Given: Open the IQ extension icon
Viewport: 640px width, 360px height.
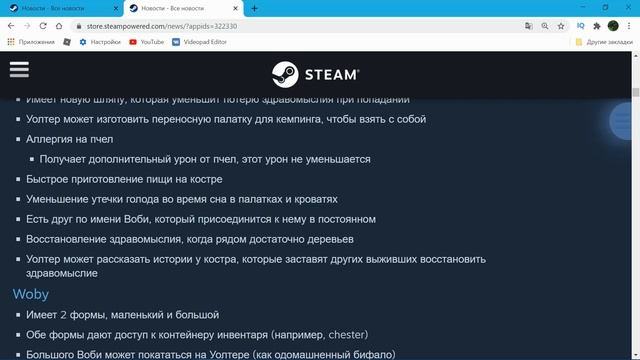Looking at the screenshot, I should coord(580,26).
